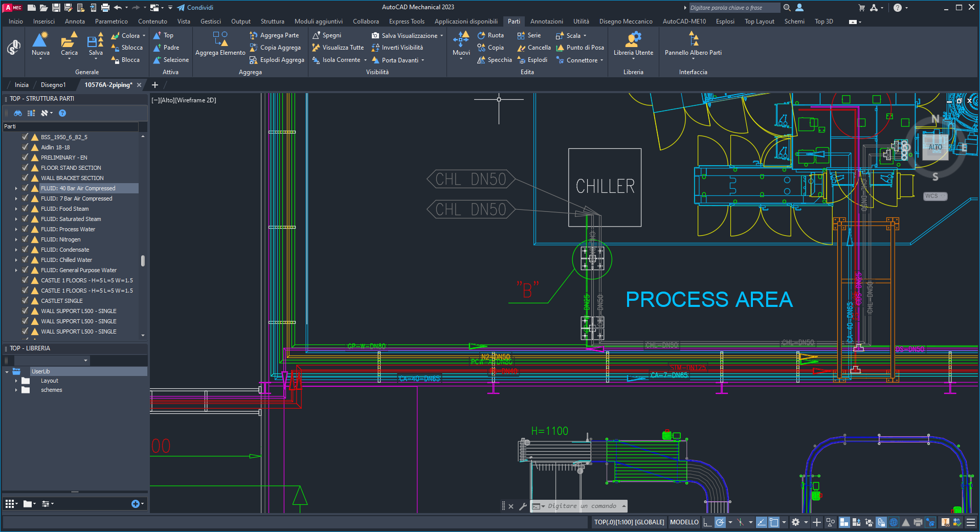Open the Connettore dropdown arrow
The width and height of the screenshot is (980, 532).
[x=602, y=60]
